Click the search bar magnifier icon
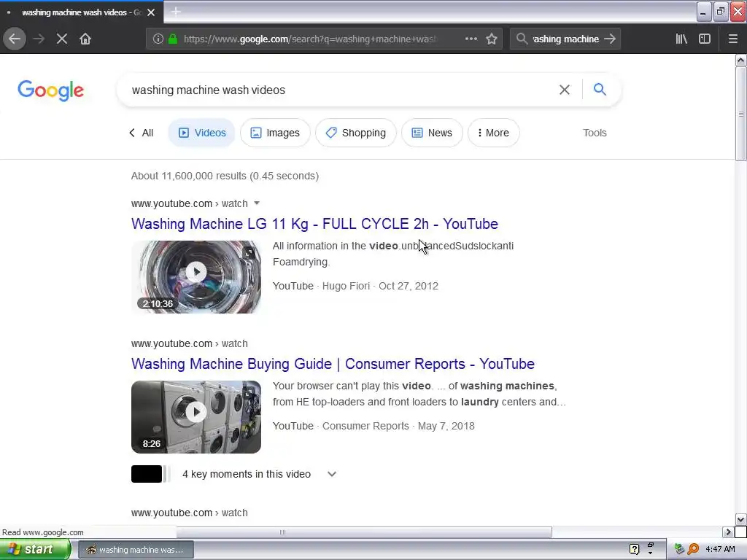747x560 pixels. click(x=522, y=39)
